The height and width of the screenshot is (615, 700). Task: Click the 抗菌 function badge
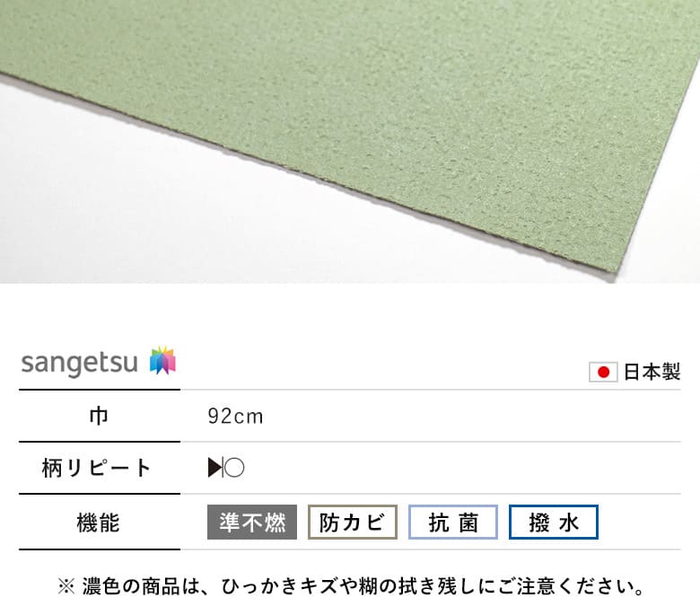coord(453,523)
